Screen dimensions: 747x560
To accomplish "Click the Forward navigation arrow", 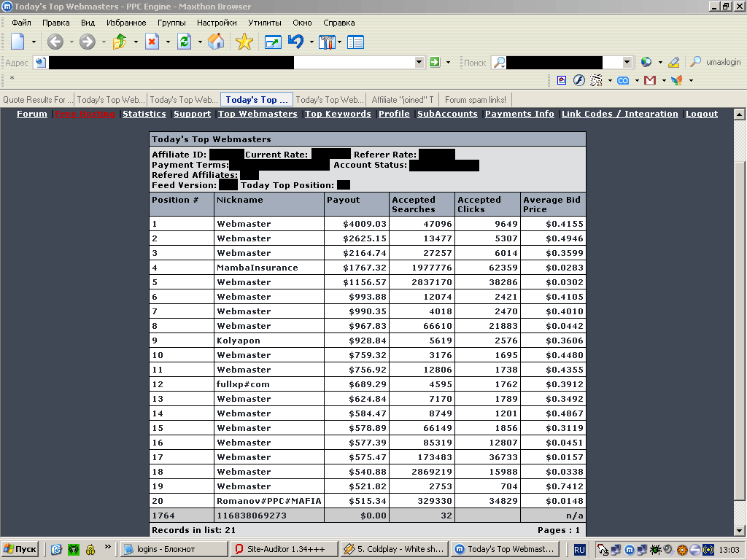I will (88, 42).
